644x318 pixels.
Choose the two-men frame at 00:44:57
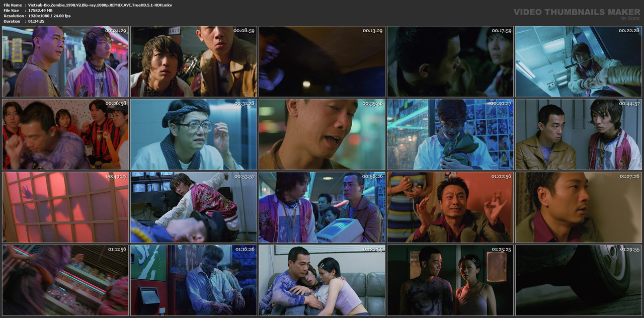pos(579,134)
